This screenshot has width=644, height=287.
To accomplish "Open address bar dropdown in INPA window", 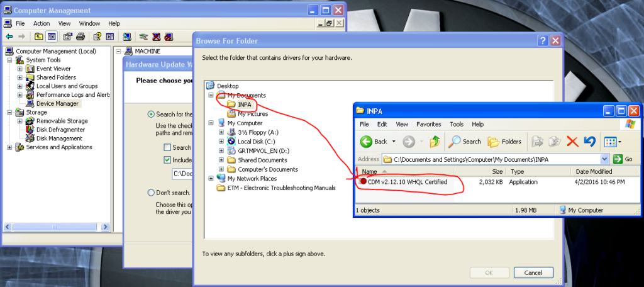I will coord(604,159).
